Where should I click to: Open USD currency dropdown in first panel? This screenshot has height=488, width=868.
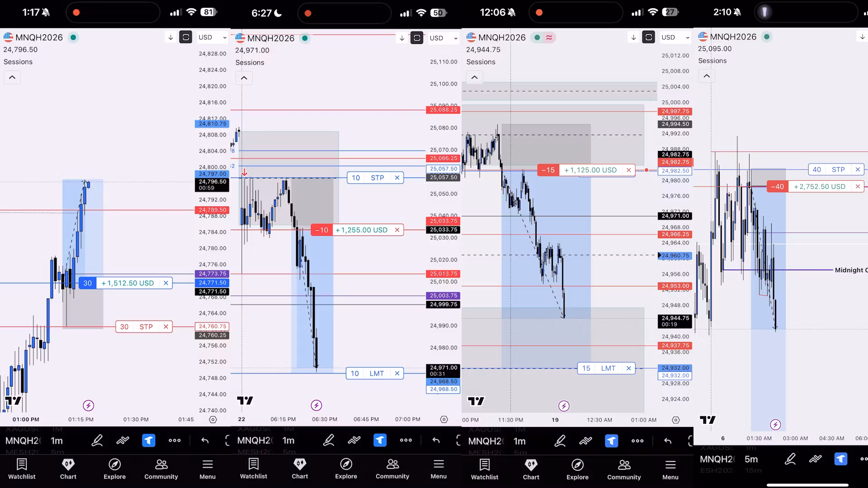coord(212,38)
